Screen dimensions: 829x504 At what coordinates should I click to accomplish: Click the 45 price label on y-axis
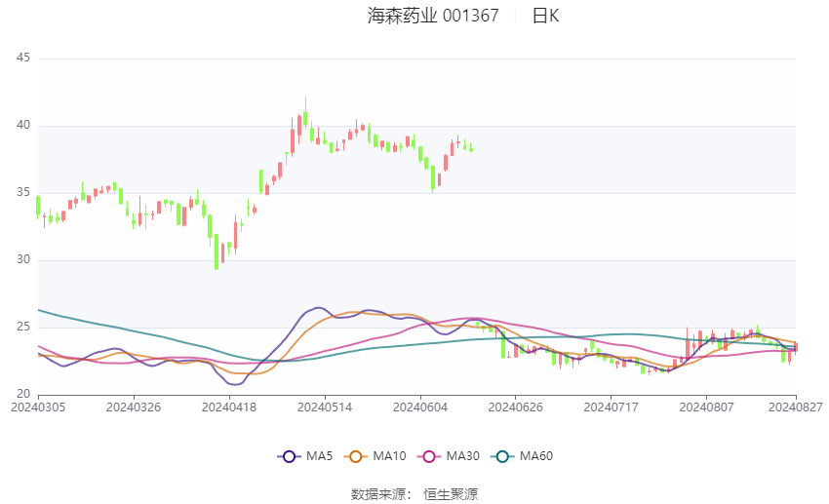coord(23,58)
